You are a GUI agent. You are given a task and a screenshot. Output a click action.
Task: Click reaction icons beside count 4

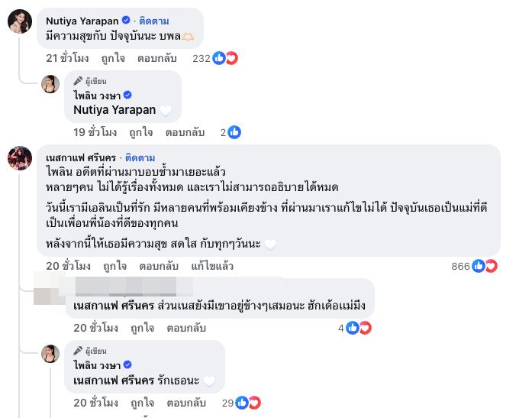359,328
